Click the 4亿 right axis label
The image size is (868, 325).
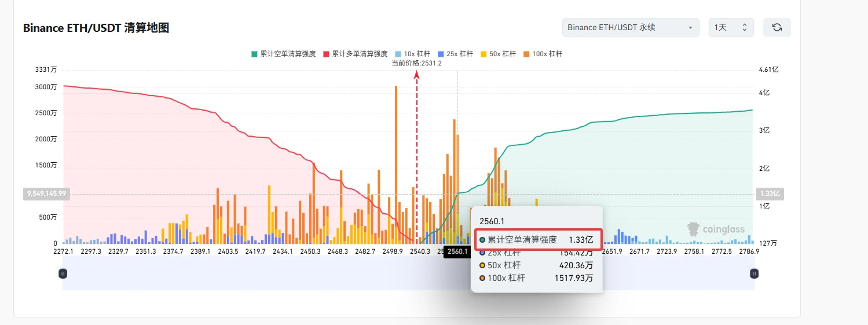764,93
